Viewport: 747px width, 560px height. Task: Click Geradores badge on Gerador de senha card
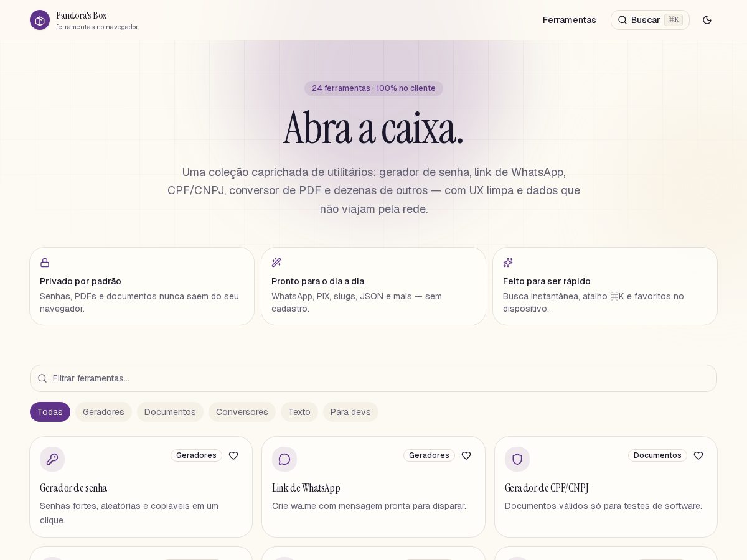(196, 455)
